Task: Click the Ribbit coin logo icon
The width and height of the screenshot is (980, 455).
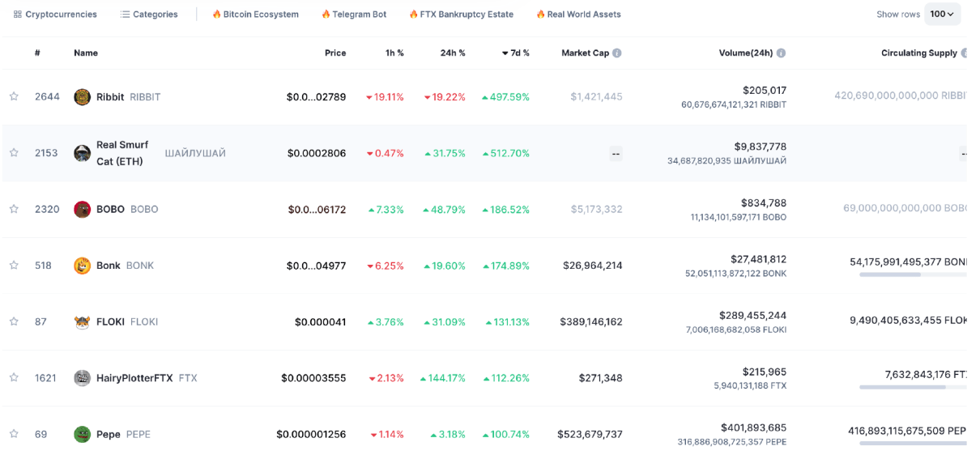Action: (x=82, y=97)
